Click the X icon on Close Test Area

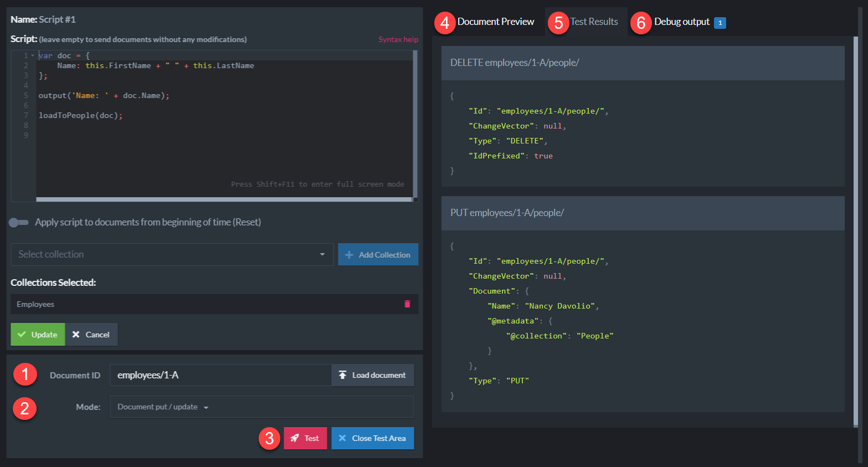(x=342, y=438)
